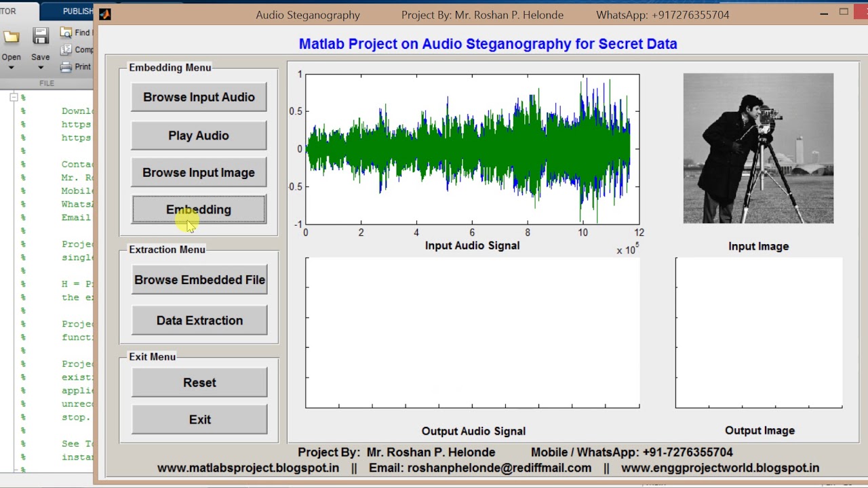Click the 'Input Audio Signal' label

point(472,245)
